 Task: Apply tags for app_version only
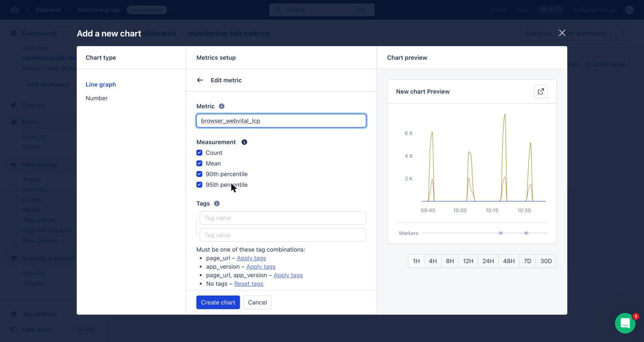(261, 267)
